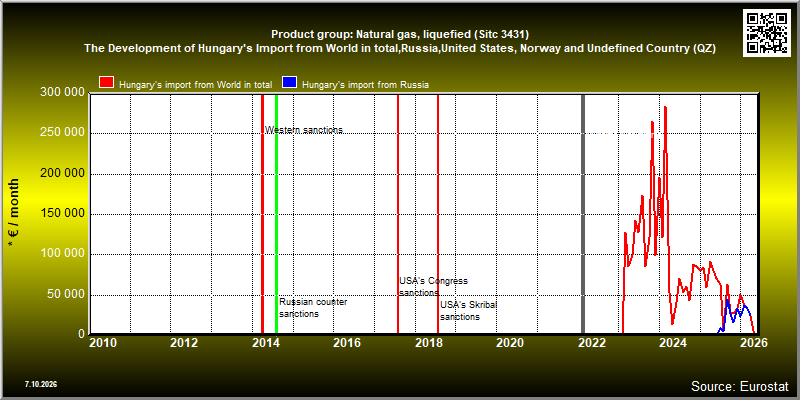Click the "Product group: Natural gas, liquefied" title line
This screenshot has width=800, height=400.
[400, 34]
